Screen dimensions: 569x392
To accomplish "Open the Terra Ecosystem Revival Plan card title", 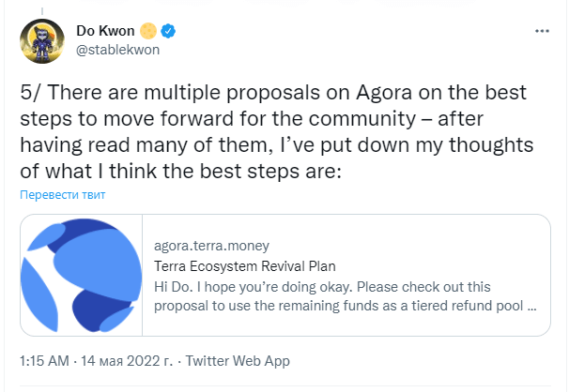I will 244,266.
